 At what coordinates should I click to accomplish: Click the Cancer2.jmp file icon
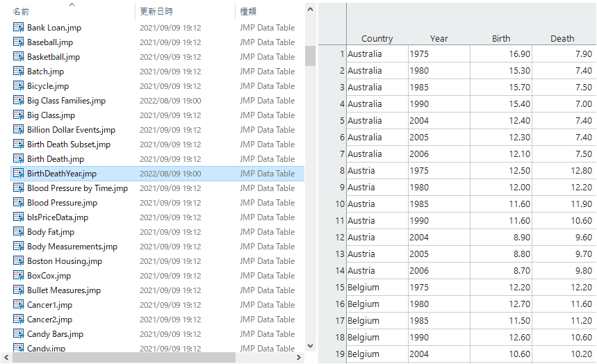pyautogui.click(x=18, y=320)
